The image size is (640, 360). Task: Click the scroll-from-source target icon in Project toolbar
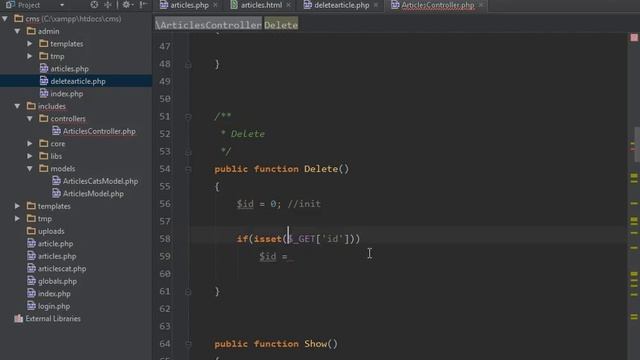tap(94, 5)
